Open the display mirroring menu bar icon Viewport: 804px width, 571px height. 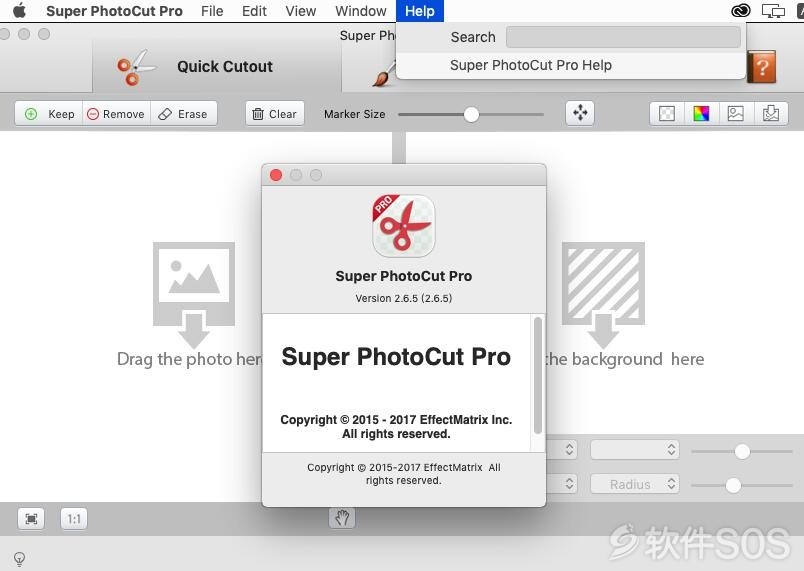(773, 11)
